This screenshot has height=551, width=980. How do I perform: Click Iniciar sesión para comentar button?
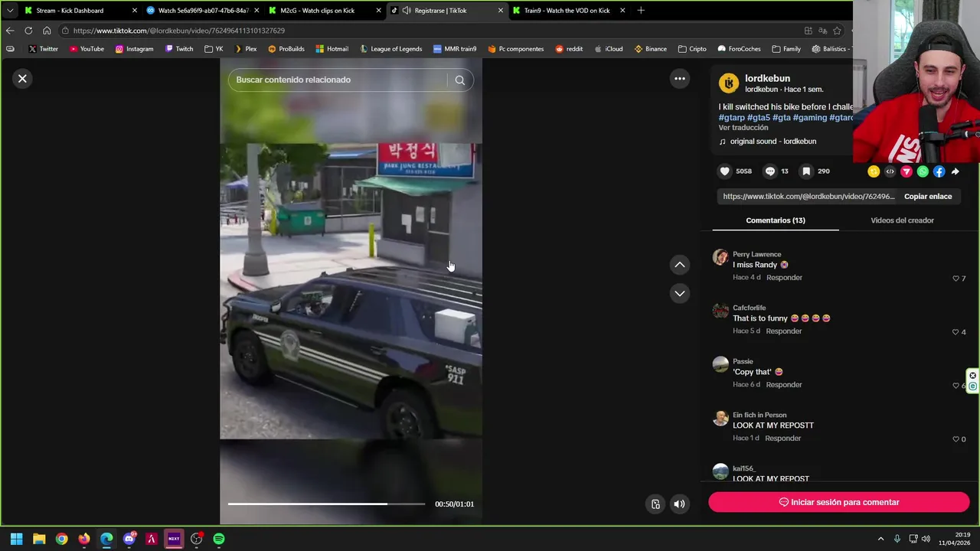coord(838,502)
